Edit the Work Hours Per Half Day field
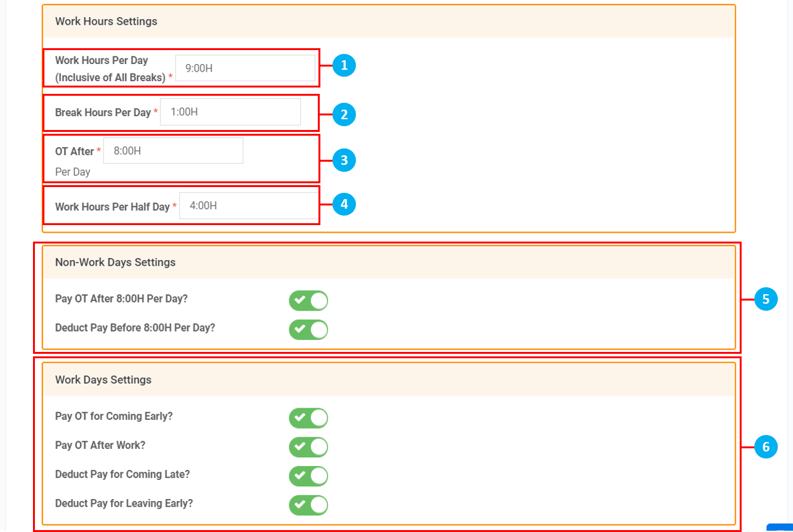793x532 pixels. coord(249,206)
